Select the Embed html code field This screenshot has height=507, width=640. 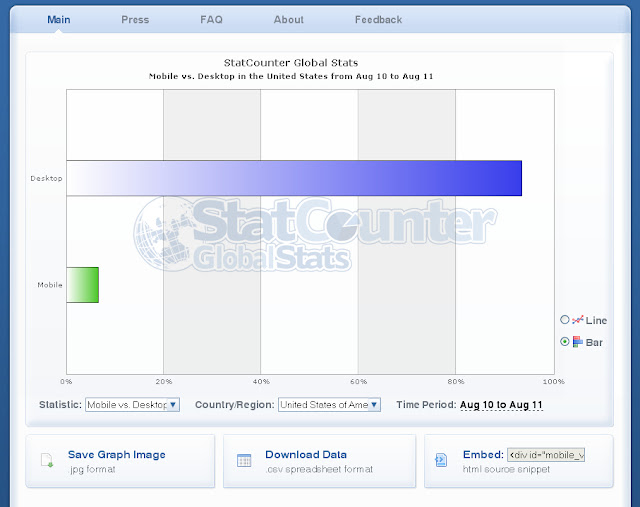click(546, 455)
